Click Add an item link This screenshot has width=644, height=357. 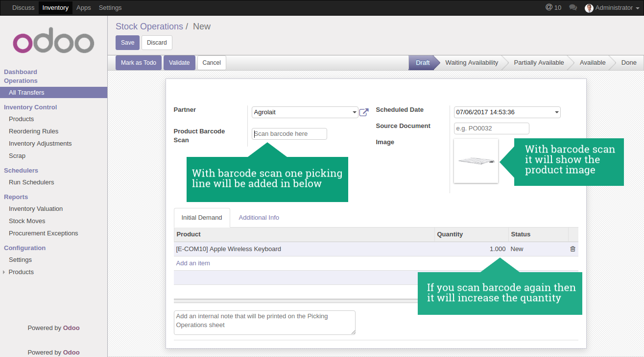193,263
